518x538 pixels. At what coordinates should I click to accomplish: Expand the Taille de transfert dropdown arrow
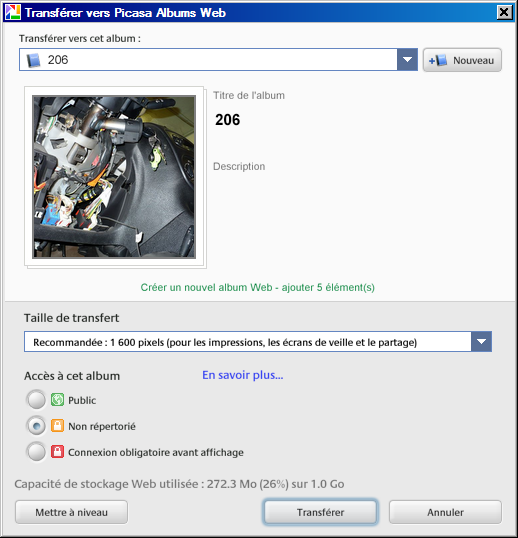(x=481, y=342)
